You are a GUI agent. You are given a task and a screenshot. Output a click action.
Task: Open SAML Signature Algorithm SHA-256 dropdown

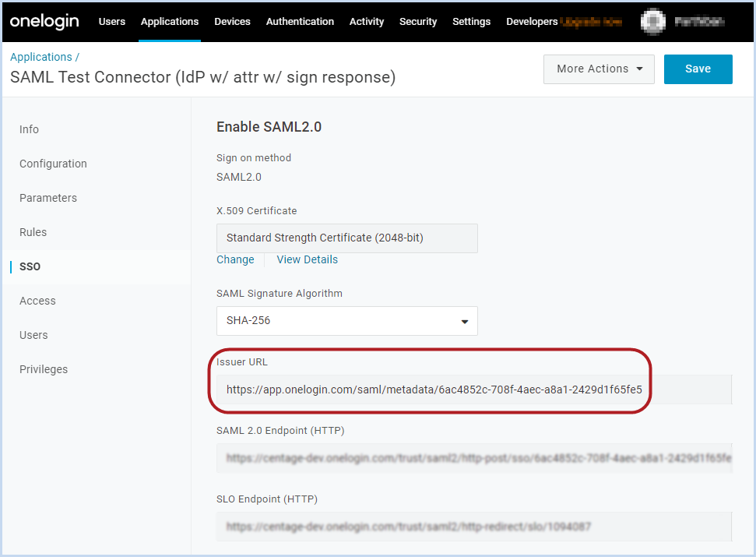tap(346, 321)
